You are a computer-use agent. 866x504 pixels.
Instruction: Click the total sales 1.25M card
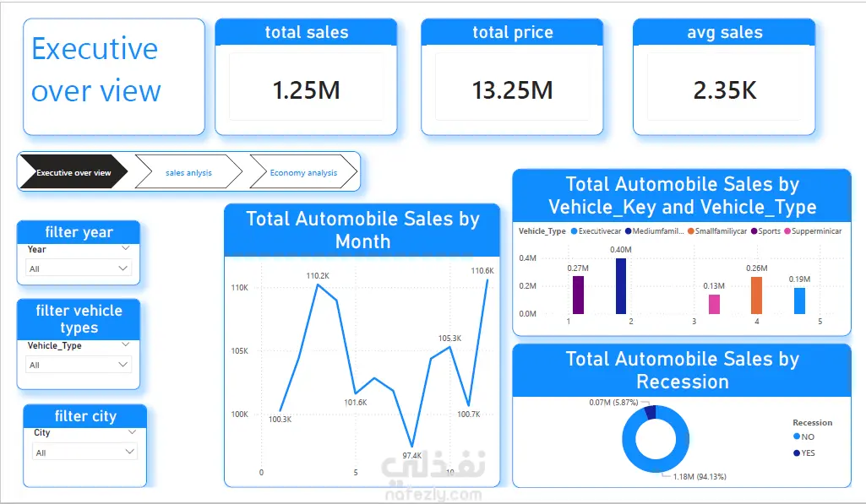(x=306, y=78)
